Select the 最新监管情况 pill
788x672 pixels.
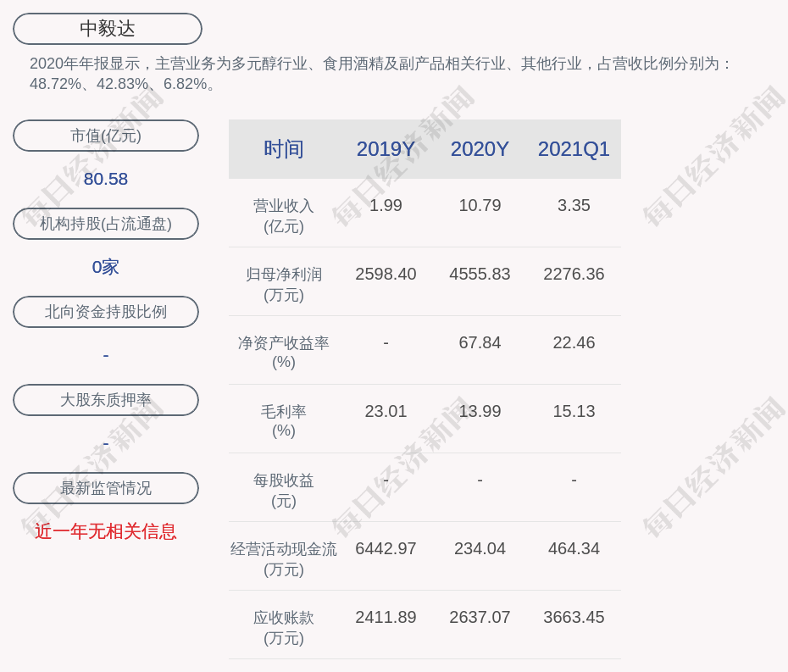point(106,488)
